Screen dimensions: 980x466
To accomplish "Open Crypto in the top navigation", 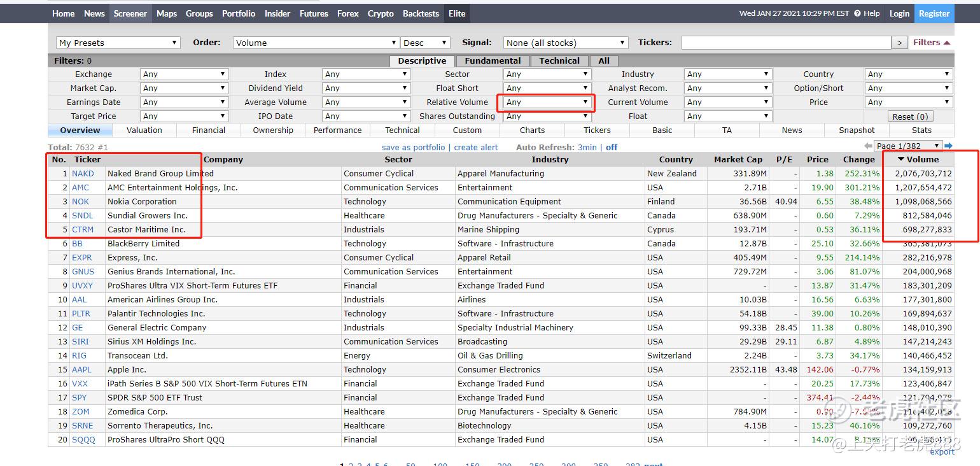I will 381,13.
